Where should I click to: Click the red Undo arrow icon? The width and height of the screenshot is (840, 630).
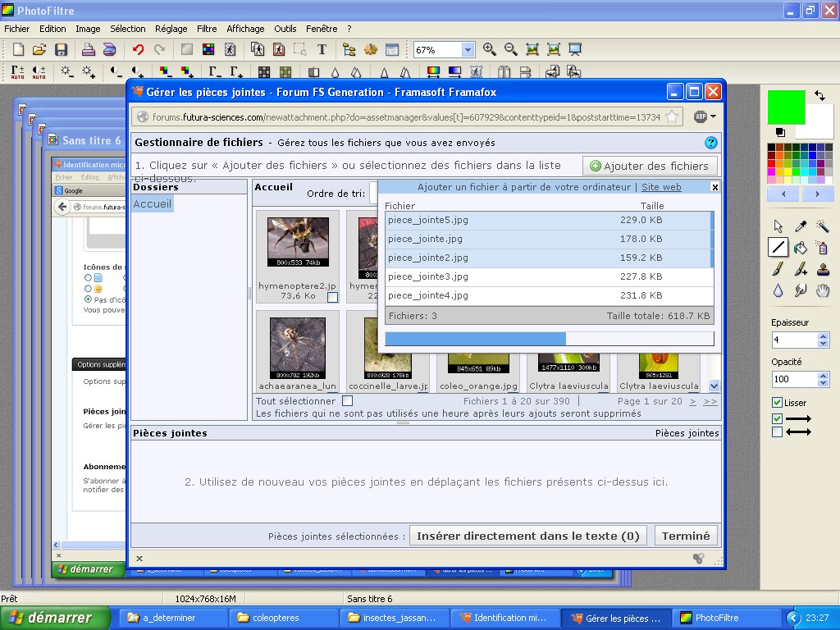tap(138, 50)
